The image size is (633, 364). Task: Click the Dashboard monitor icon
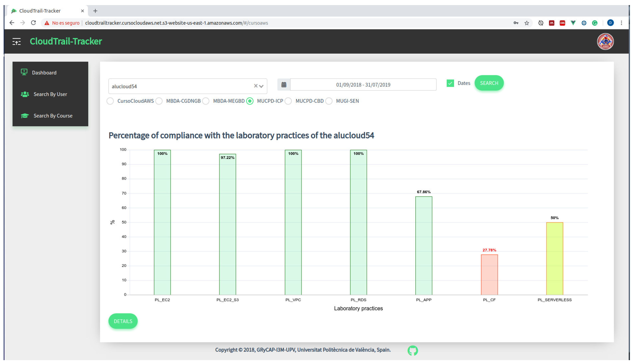click(x=24, y=72)
